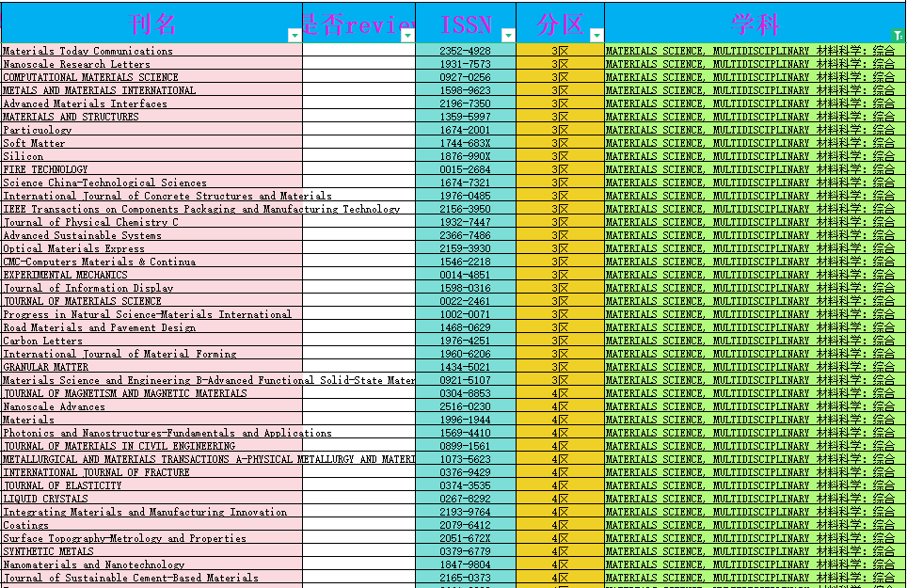Select the 学科 cell in LIQUID CRYSTALS row

click(x=755, y=499)
